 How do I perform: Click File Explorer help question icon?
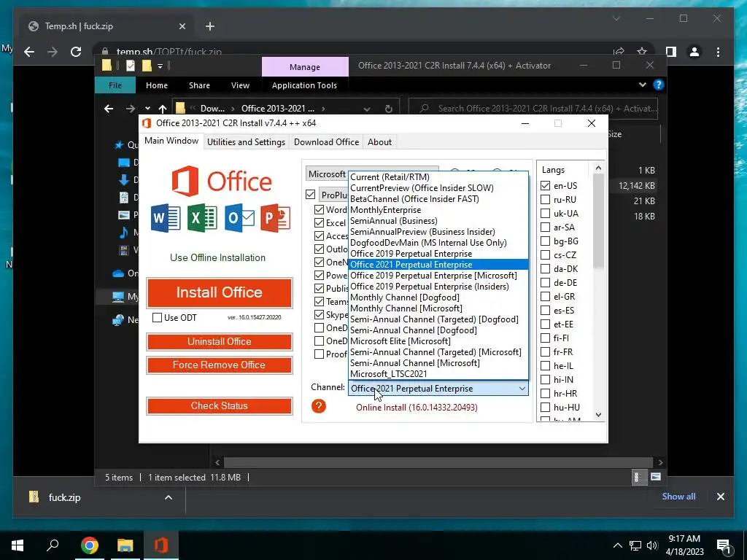(659, 85)
